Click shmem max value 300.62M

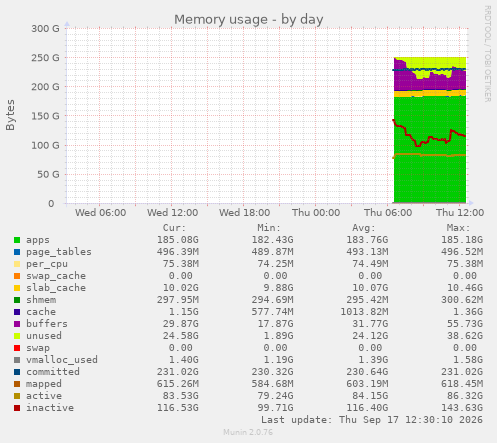[x=462, y=300]
